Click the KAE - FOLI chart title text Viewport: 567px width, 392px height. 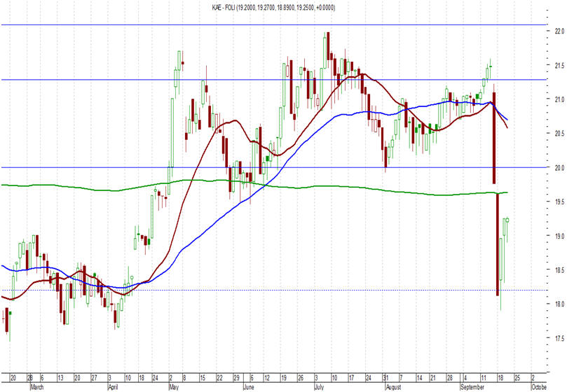(273, 8)
